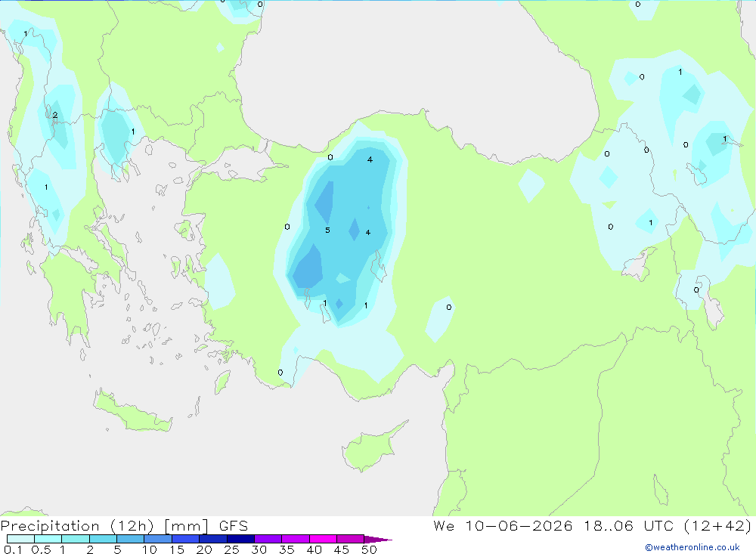756x554 pixels.
Task: Select the 5–10 mm legend color swatch
Action: [130, 539]
